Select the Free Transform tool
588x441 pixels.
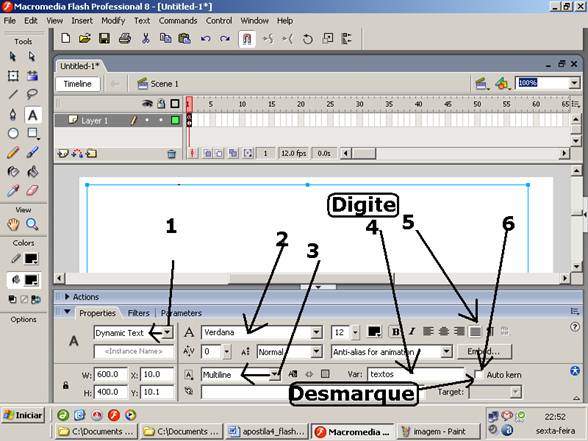point(13,76)
